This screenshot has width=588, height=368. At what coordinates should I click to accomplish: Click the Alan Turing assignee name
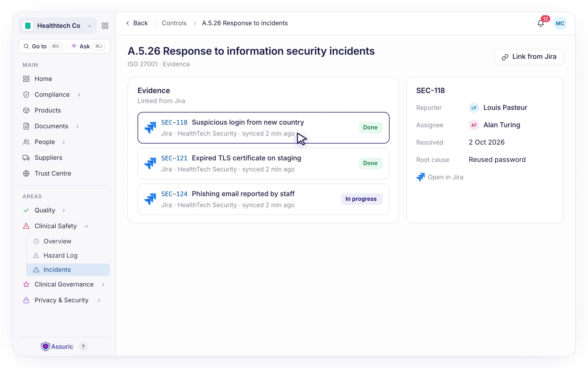point(502,125)
